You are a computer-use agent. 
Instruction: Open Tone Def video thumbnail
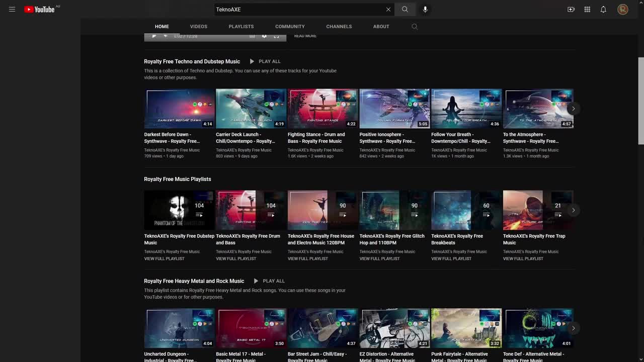[x=538, y=328]
